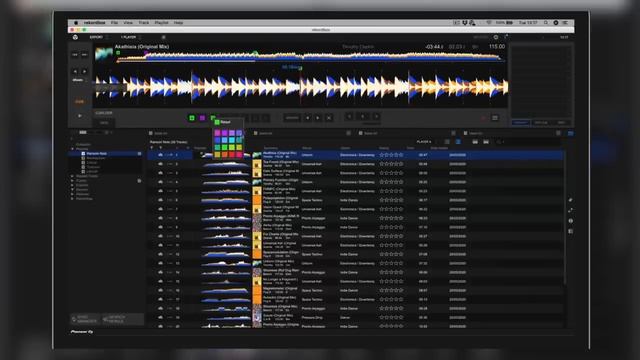
Task: Click the edit pencil icon at right edge
Action: (570, 200)
